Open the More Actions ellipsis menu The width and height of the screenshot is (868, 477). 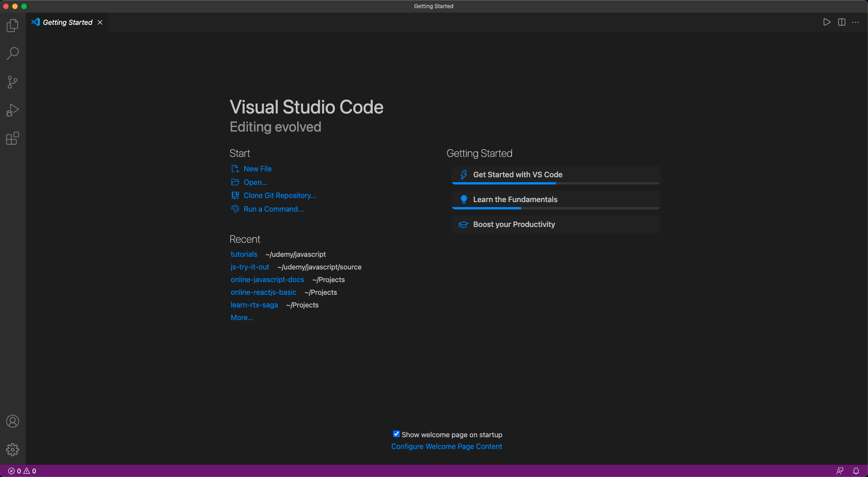pos(855,22)
